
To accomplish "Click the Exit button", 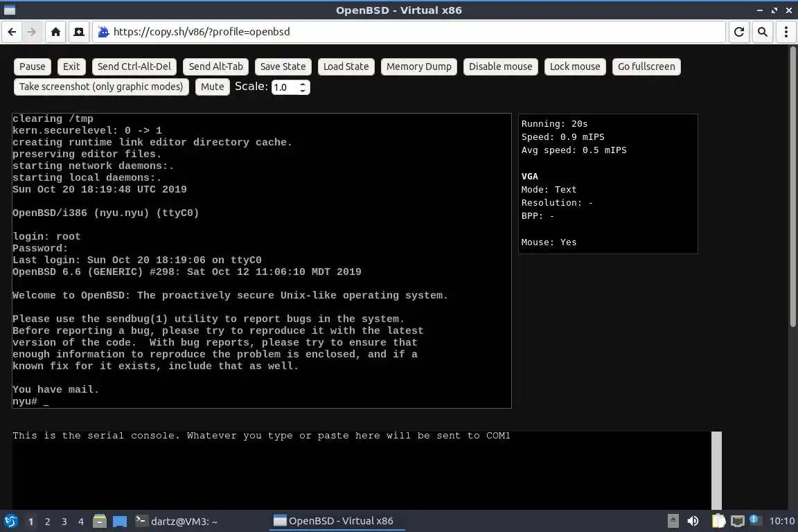I will [x=71, y=66].
